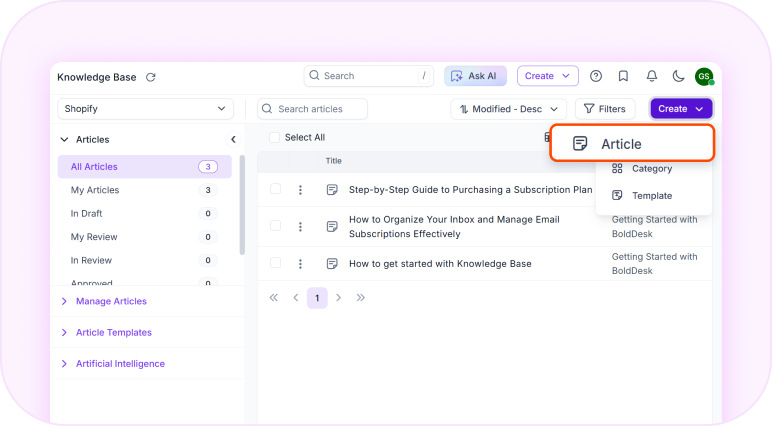This screenshot has width=772, height=426.
Task: Select In Review in the sidebar
Action: (x=145, y=260)
